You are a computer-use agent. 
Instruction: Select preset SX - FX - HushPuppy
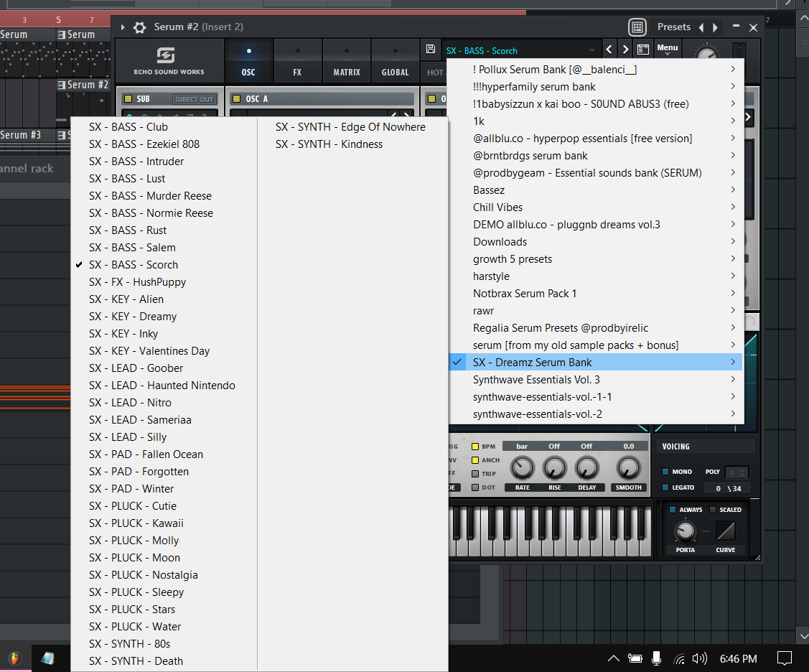(x=164, y=282)
